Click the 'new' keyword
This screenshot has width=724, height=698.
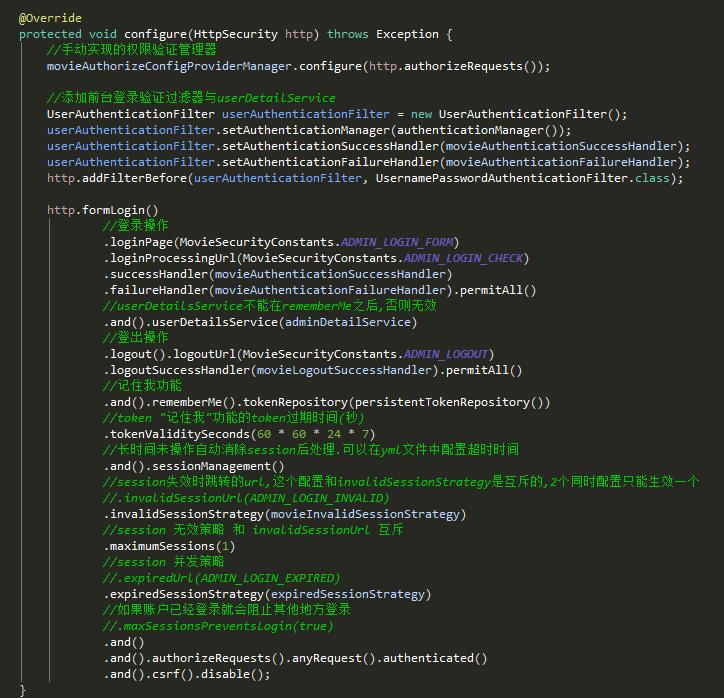421,114
